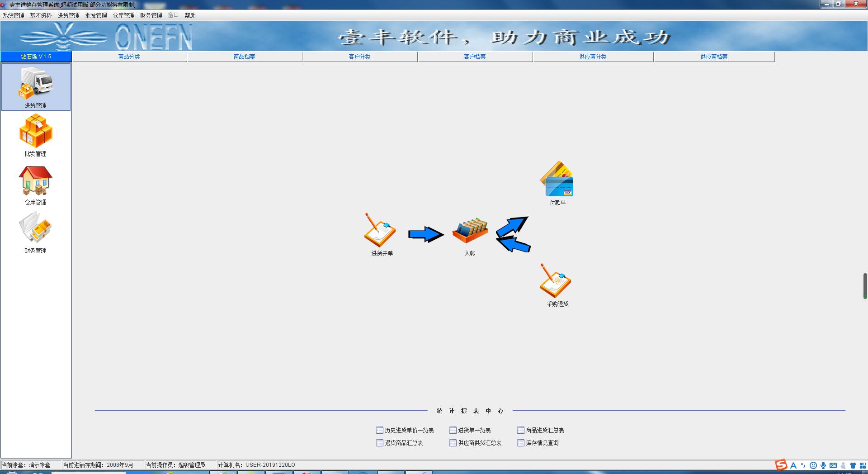The width and height of the screenshot is (868, 474).
Task: Click the 客户档案 button
Action: click(x=475, y=57)
